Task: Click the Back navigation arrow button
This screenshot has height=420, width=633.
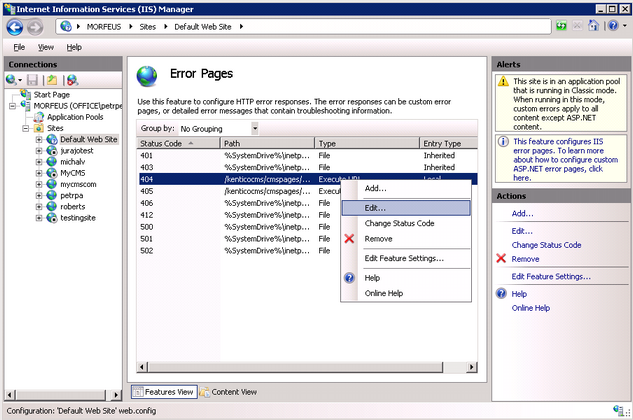Action: (x=15, y=27)
